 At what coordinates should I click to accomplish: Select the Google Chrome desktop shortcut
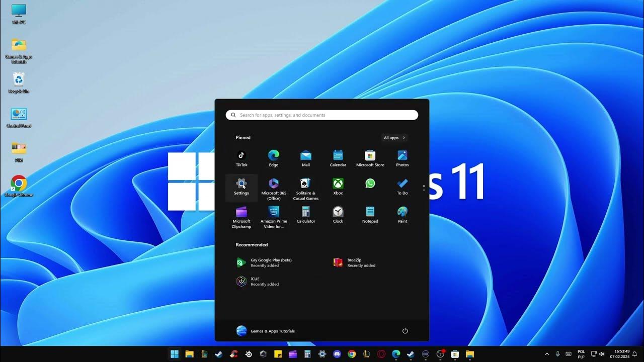19,186
